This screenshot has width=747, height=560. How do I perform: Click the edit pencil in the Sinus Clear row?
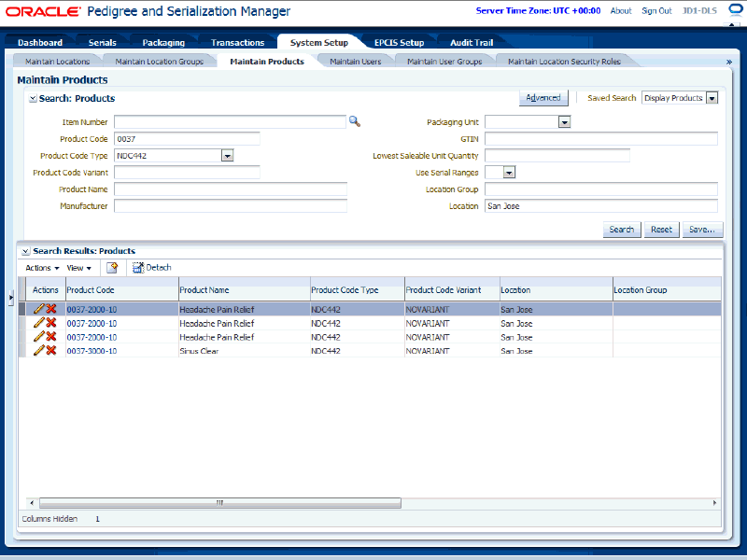(38, 351)
